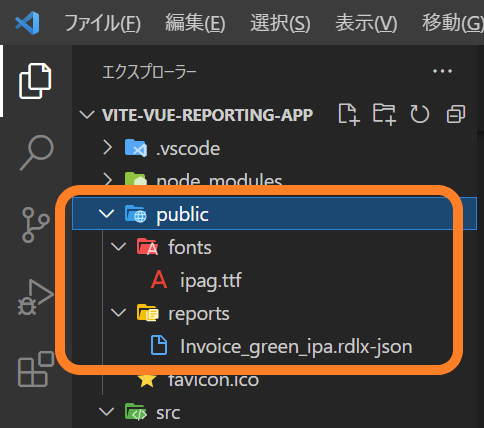
Task: Click the New Folder icon
Action: click(384, 114)
